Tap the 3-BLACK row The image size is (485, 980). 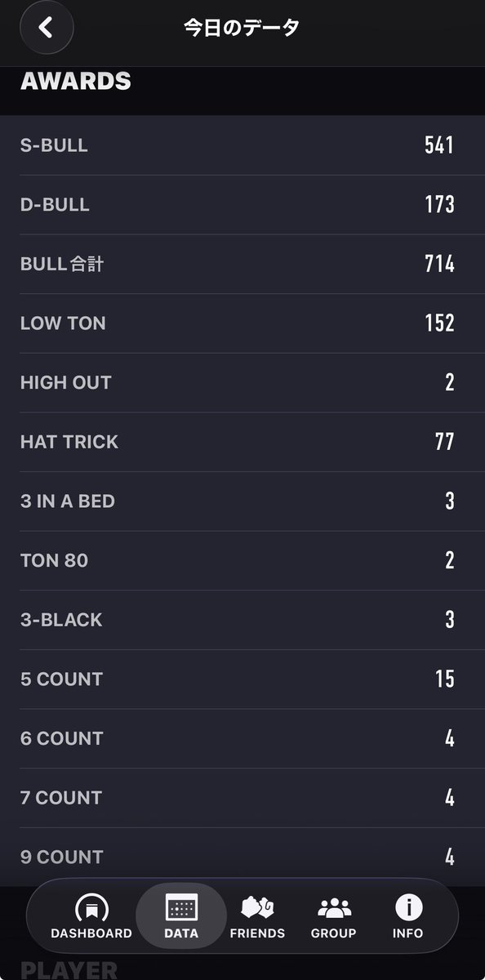[238, 620]
